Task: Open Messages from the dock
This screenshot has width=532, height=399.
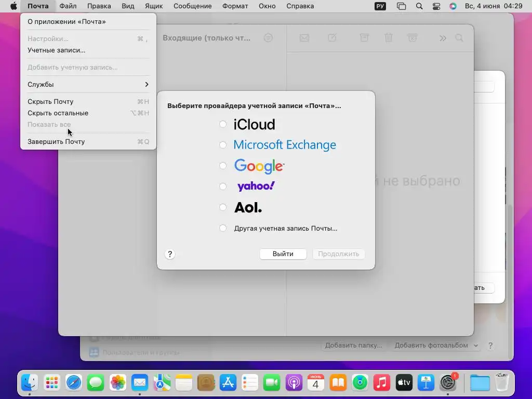Action: point(96,383)
